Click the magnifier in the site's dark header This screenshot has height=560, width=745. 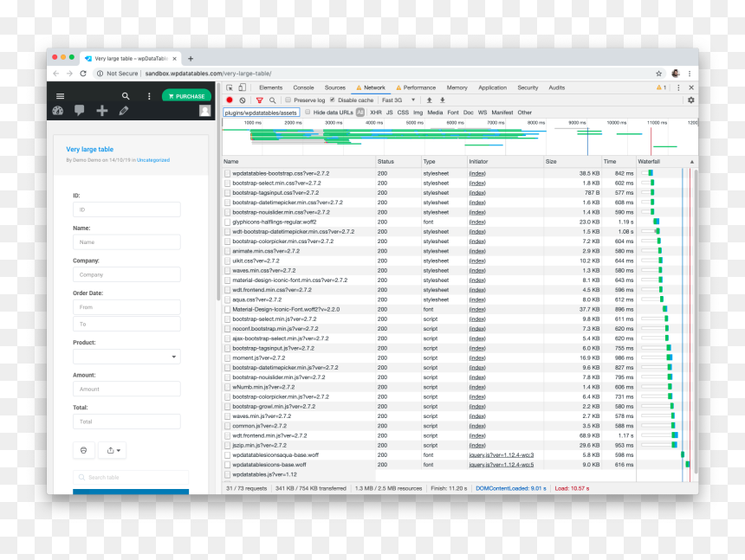coord(126,96)
